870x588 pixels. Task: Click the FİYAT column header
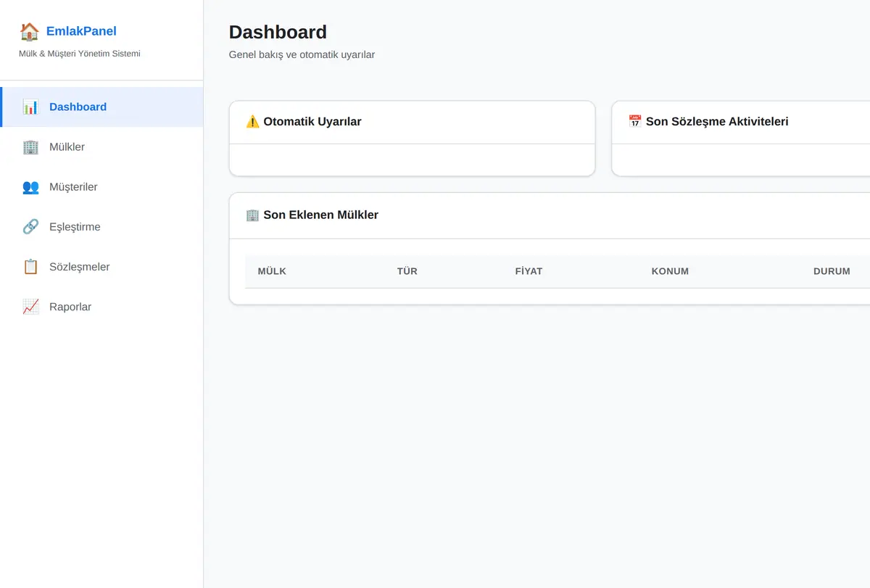[x=529, y=271]
